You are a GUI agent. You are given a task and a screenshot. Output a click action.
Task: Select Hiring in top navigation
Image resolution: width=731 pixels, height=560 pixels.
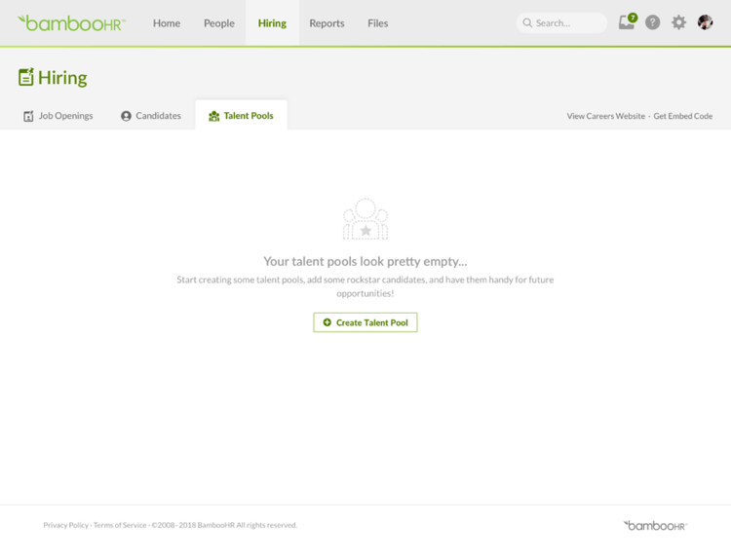click(x=272, y=23)
